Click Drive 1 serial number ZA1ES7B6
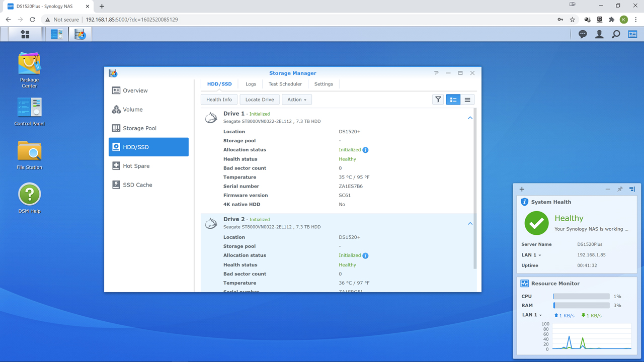This screenshot has width=644, height=362. [x=351, y=186]
